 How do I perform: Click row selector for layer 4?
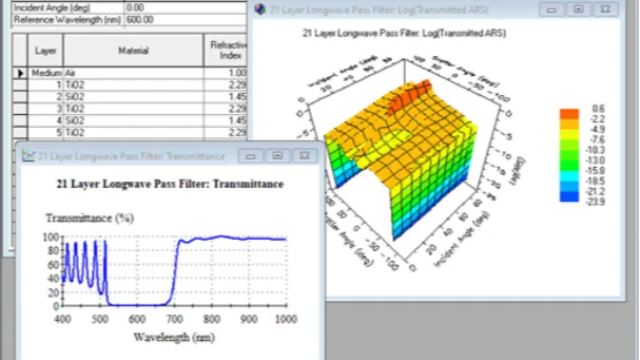[x=20, y=120]
